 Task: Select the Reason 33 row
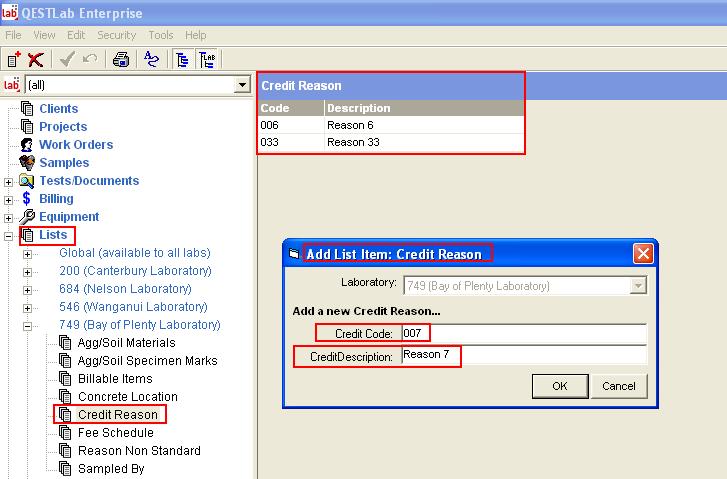coord(390,142)
